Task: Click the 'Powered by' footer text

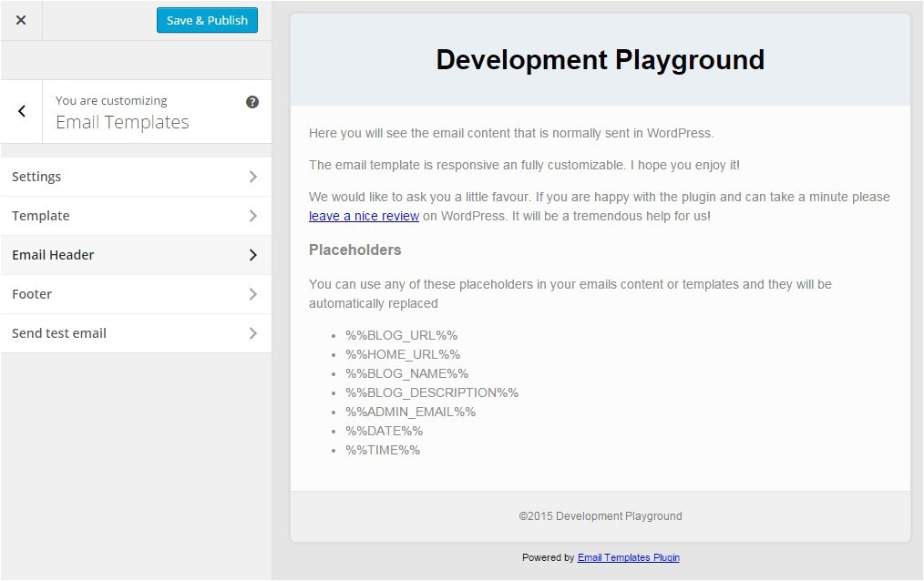Action: pos(548,557)
